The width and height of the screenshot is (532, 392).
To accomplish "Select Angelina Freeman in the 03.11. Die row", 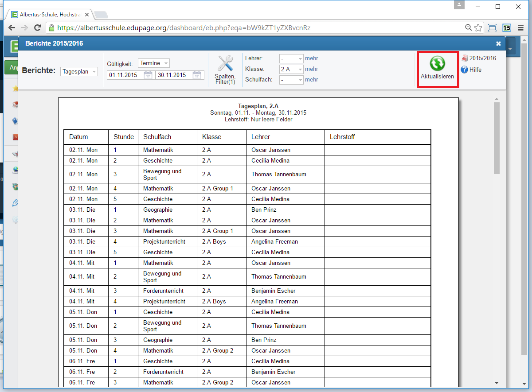I will [x=274, y=241].
